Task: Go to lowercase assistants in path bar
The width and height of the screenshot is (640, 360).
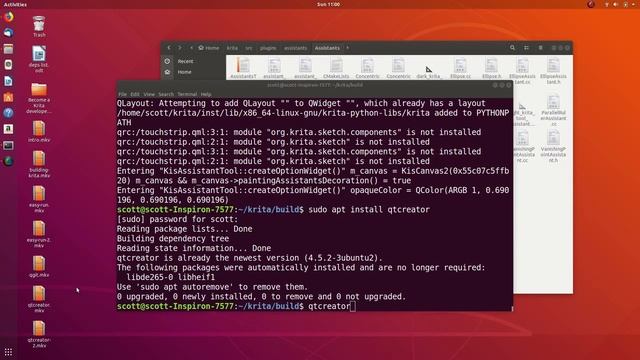Action: pyautogui.click(x=295, y=48)
